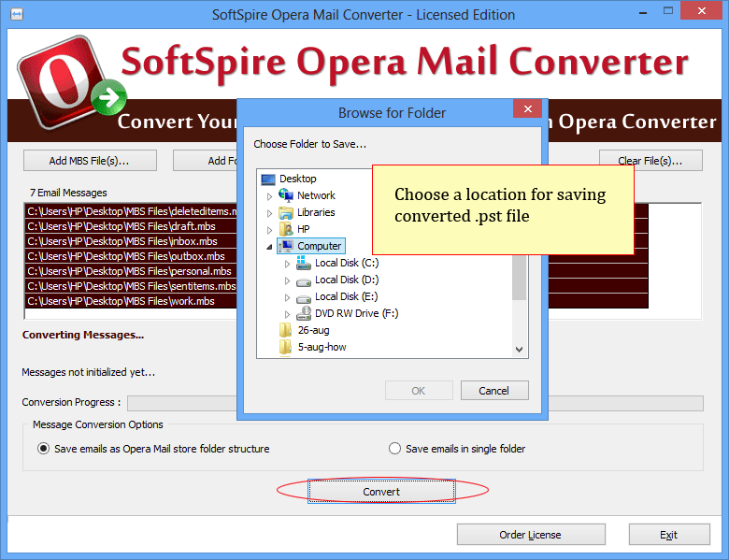Click the Local Disk (E:) drive icon
The height and width of the screenshot is (560, 729).
click(304, 298)
